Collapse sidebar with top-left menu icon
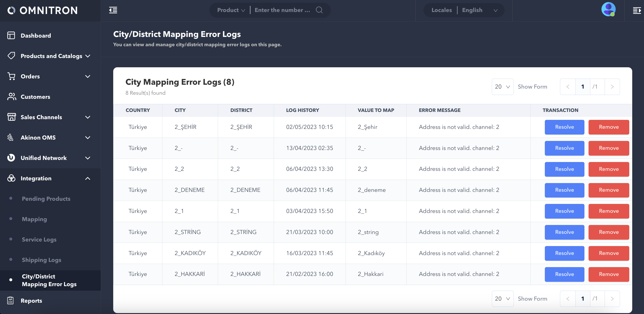Screen dimensions: 644x314 [x=113, y=10]
